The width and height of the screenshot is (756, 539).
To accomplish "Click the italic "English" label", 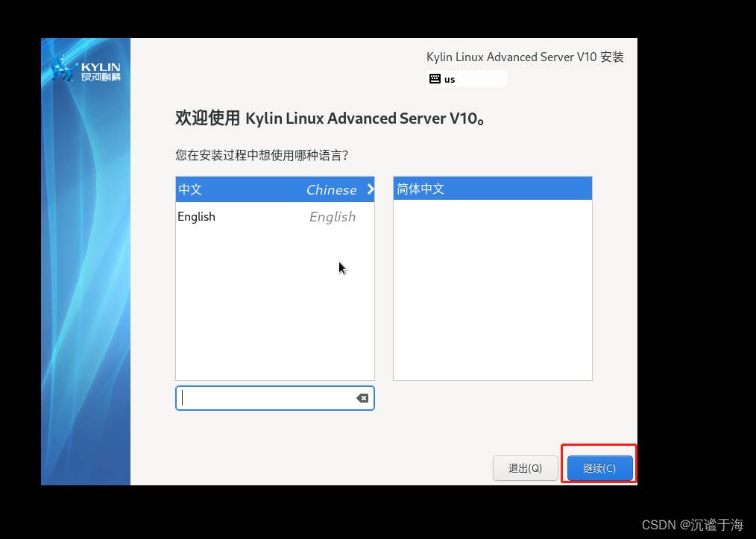I will point(333,217).
